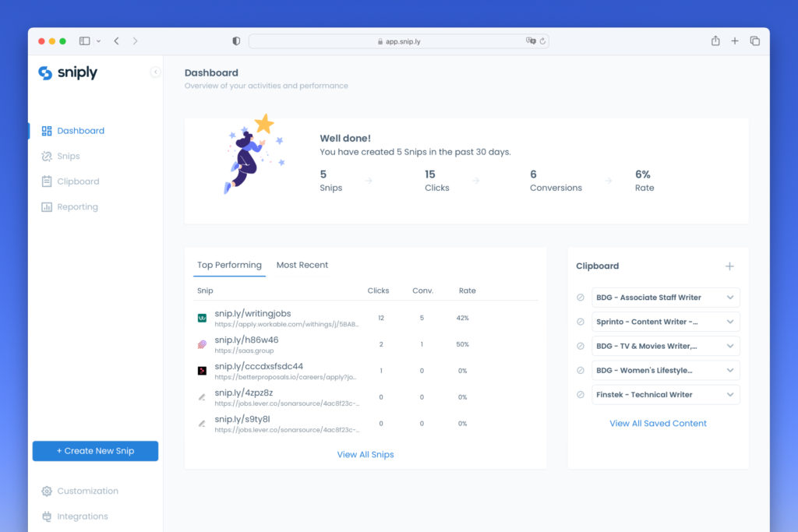Toggle circle icon beside Sprinto Content Writer
The image size is (798, 532).
point(581,322)
